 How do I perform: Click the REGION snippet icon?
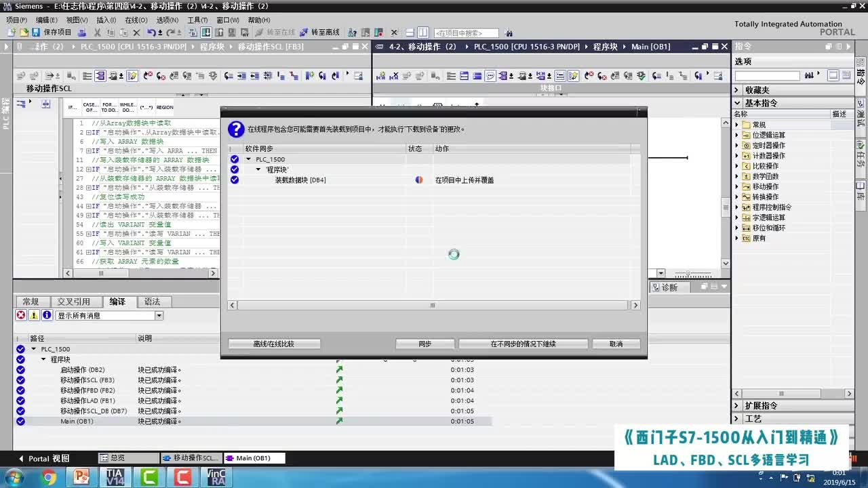point(165,107)
